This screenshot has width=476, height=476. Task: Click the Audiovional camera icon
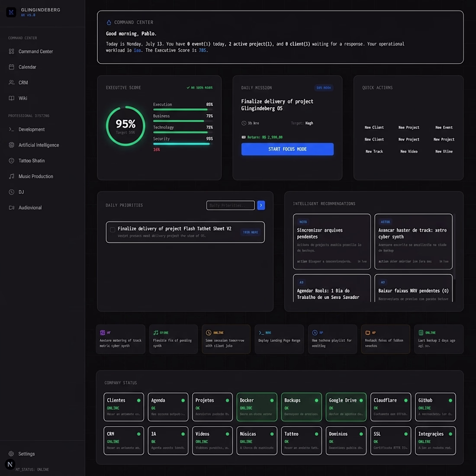pos(12,208)
